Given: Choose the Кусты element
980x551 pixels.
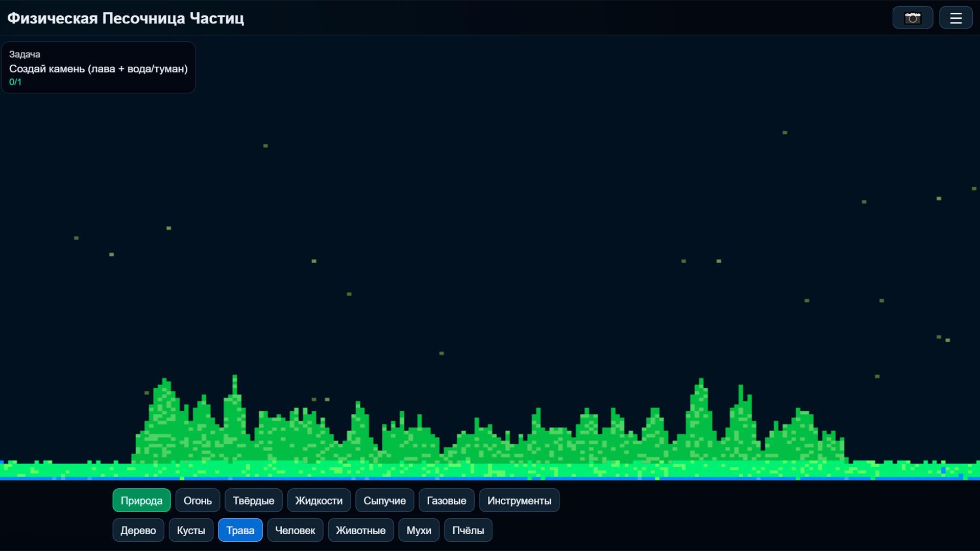Looking at the screenshot, I should pyautogui.click(x=191, y=530).
